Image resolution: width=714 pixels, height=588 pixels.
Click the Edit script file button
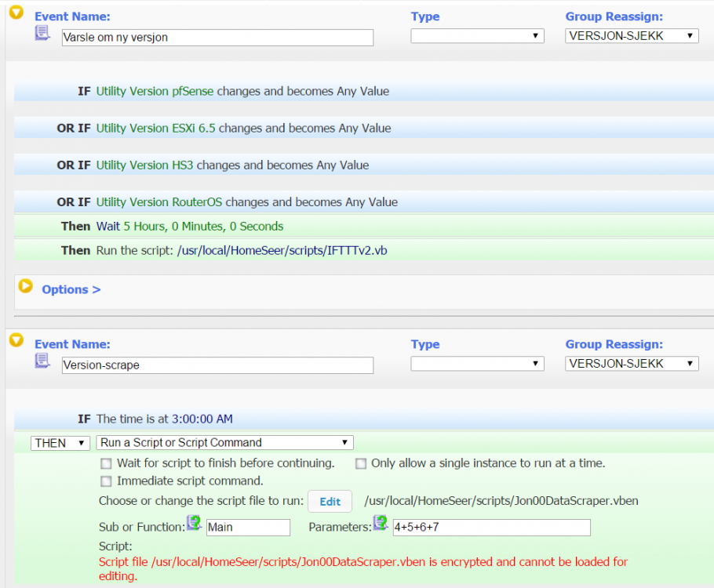pyautogui.click(x=330, y=502)
